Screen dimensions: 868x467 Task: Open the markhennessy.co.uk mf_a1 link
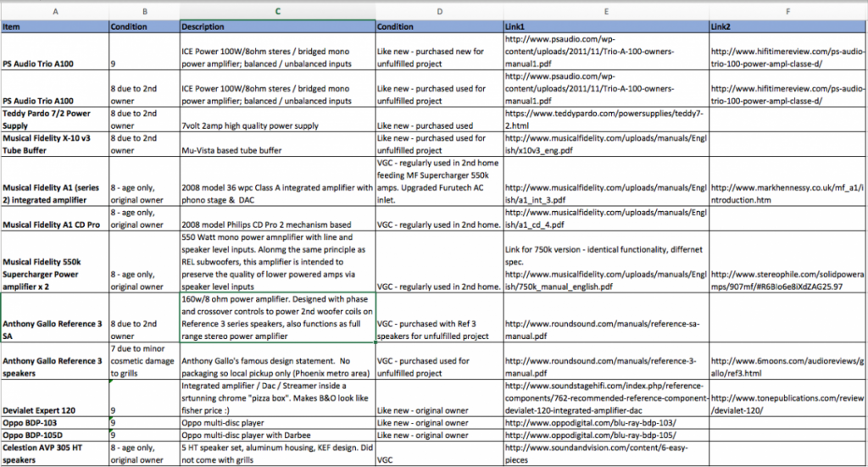pos(787,193)
